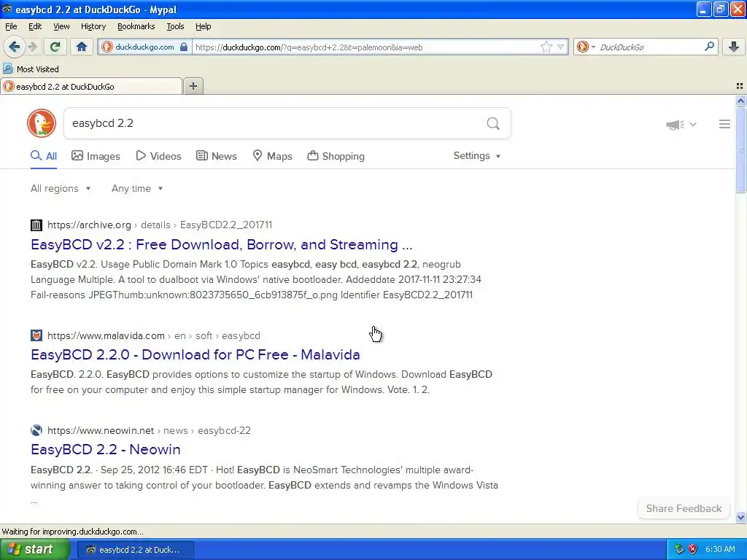Click the Mypal raccoon title bar icon
This screenshot has width=747, height=560.
(7, 9)
